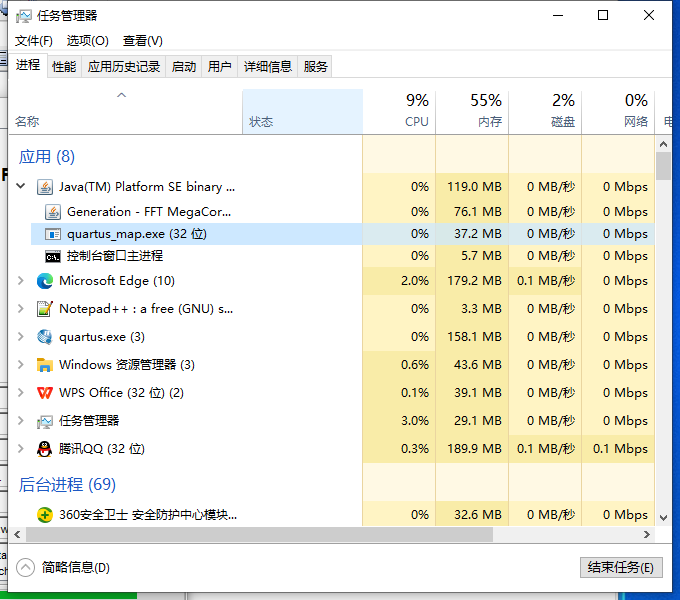This screenshot has height=600, width=680.
Task: Click the 任务管理器 row icon
Action: [x=45, y=421]
